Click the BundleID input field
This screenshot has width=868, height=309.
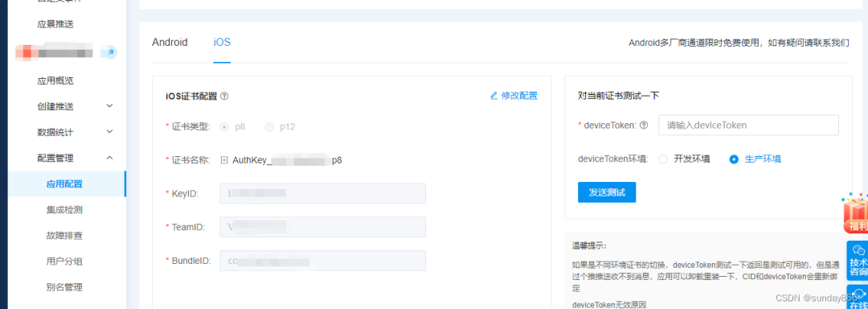point(323,261)
